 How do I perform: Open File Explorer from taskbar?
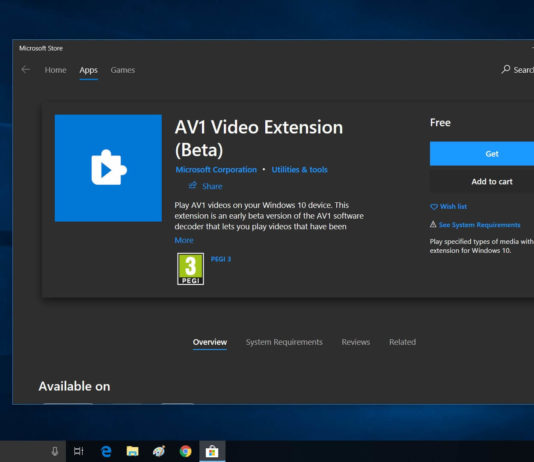(x=132, y=451)
